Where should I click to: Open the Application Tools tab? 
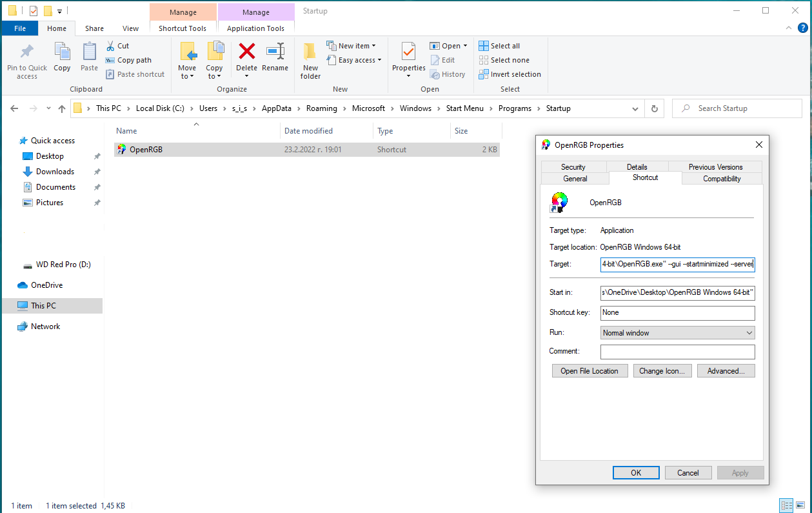tap(255, 28)
